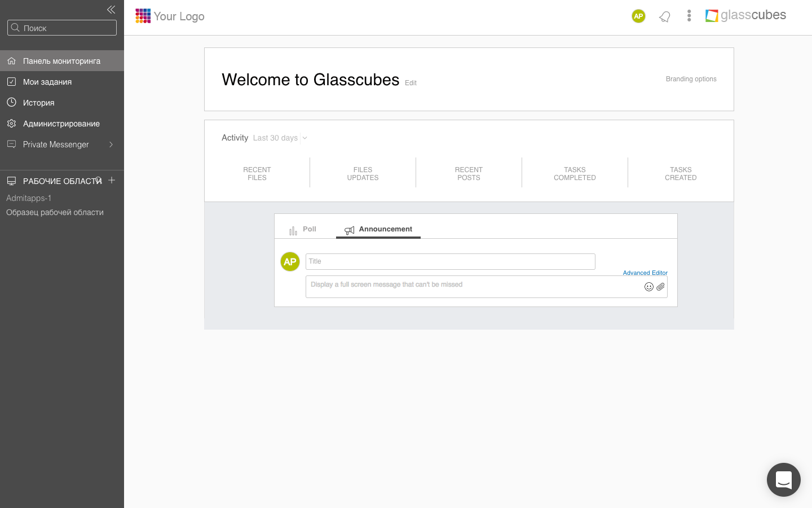Open the three-dot more options menu
Viewport: 812px width, 508px height.
click(689, 16)
